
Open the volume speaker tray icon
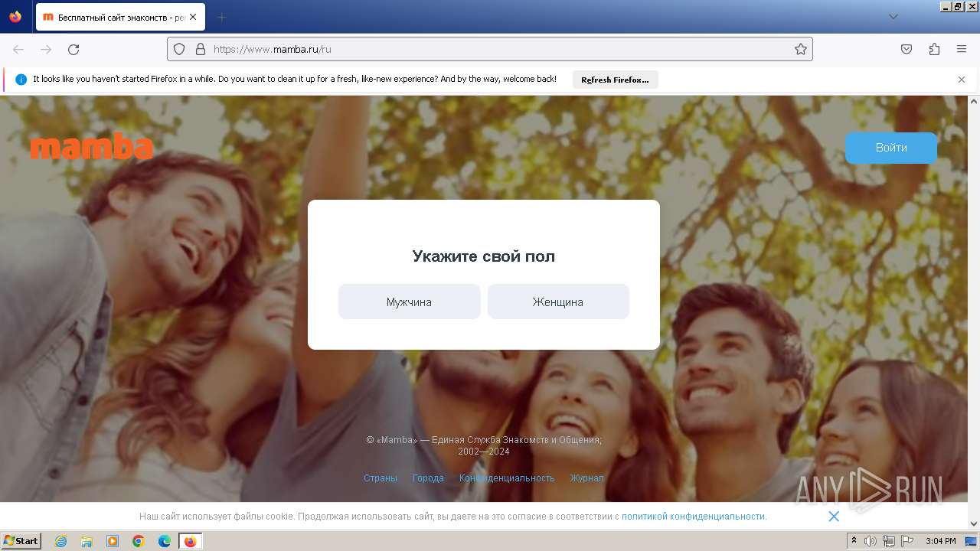[x=871, y=541]
